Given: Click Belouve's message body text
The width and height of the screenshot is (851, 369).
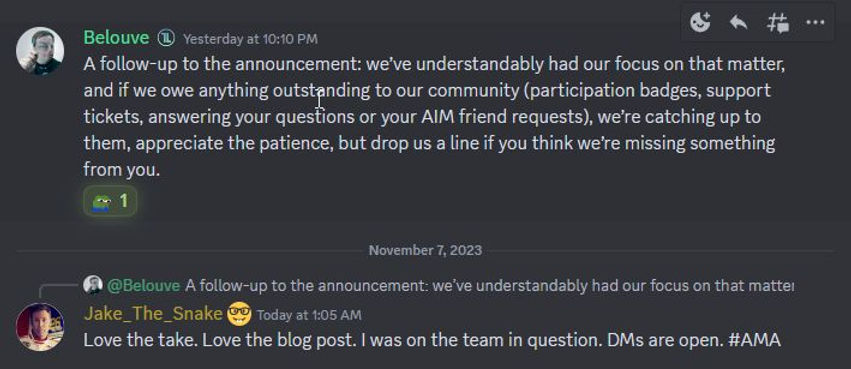Looking at the screenshot, I should tap(434, 117).
